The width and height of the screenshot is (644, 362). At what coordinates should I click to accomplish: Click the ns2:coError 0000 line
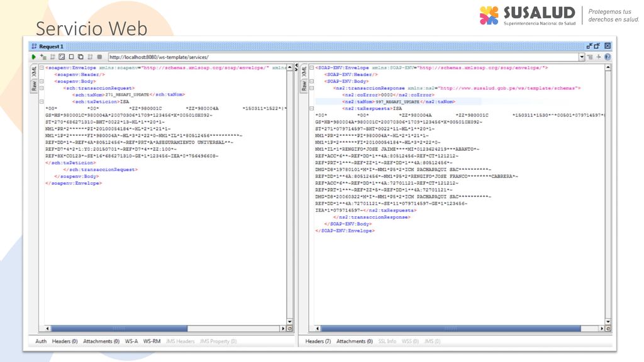(x=388, y=95)
